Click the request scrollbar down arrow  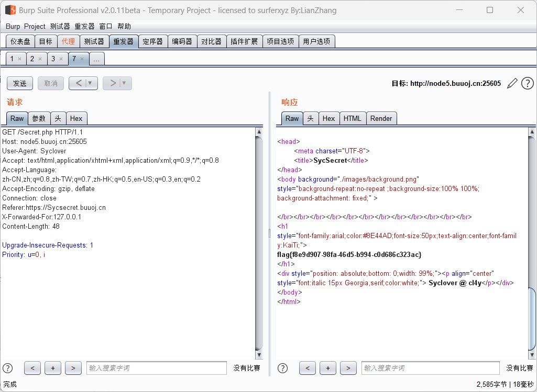click(x=259, y=355)
